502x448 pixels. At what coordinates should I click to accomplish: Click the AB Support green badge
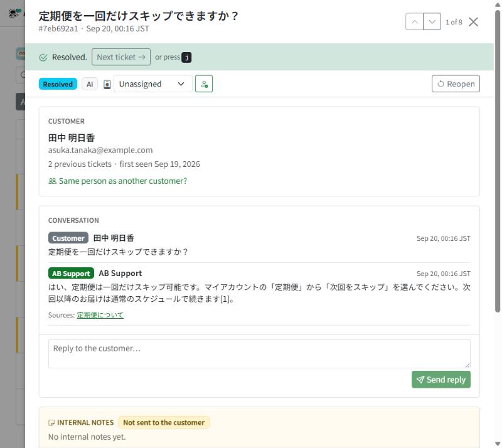pyautogui.click(x=71, y=274)
